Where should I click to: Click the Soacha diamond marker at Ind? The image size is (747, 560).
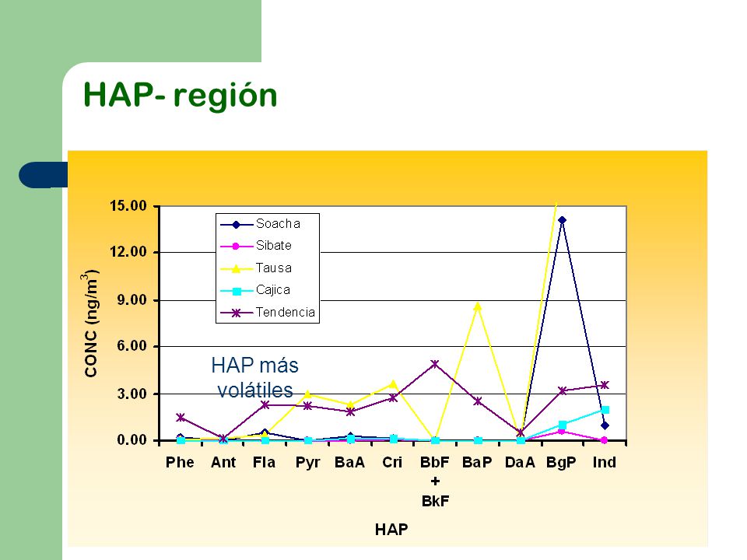click(605, 425)
